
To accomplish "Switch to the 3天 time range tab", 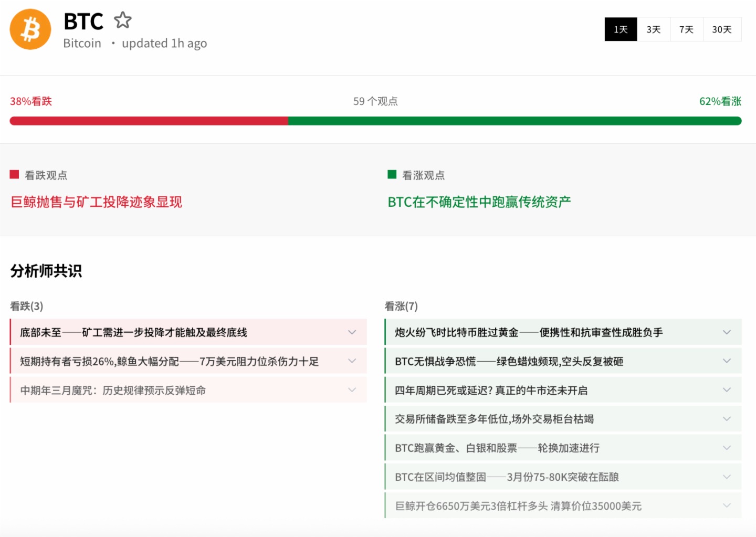I will coord(653,29).
